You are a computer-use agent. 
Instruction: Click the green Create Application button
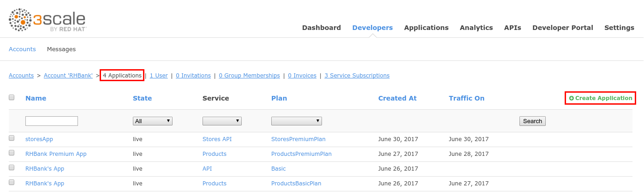[x=600, y=98]
